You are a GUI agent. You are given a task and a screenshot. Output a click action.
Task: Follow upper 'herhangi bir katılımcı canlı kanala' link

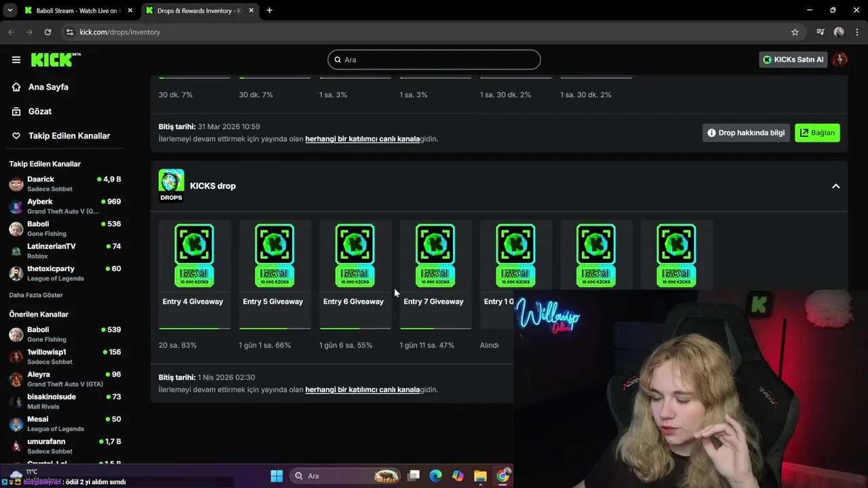tap(362, 139)
